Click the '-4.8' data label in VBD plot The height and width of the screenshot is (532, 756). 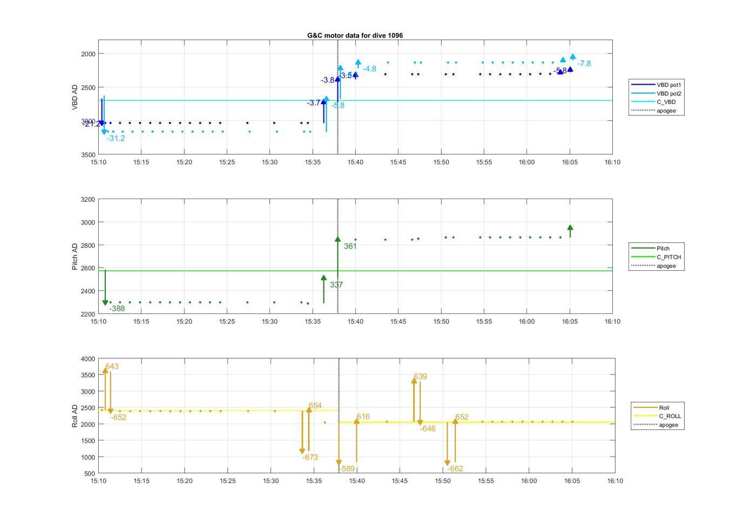pos(369,69)
